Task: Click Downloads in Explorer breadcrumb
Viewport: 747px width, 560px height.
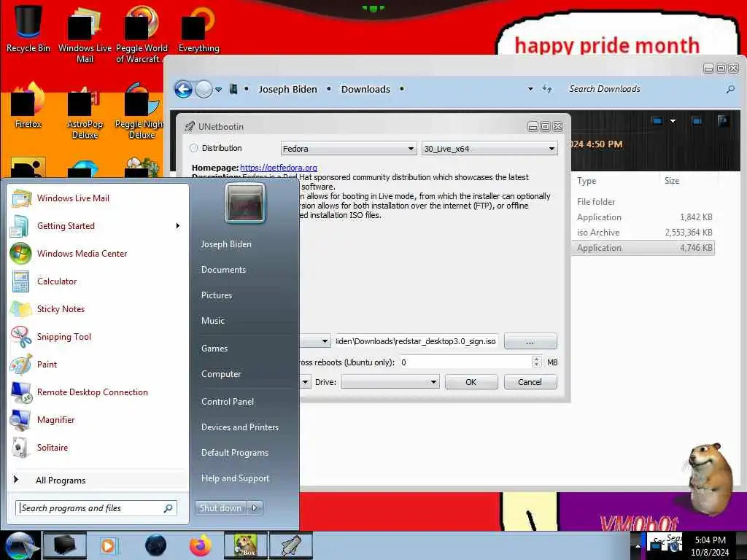Action: [365, 89]
